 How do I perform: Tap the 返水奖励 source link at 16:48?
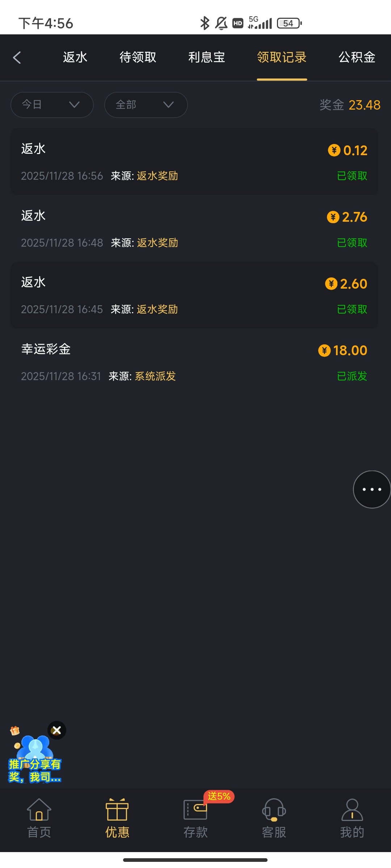[x=157, y=243]
